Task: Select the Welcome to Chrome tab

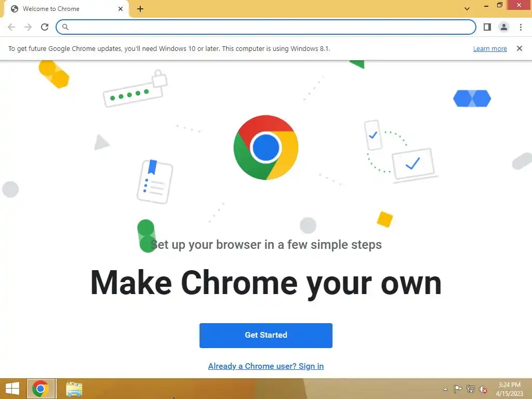Action: tap(66, 9)
